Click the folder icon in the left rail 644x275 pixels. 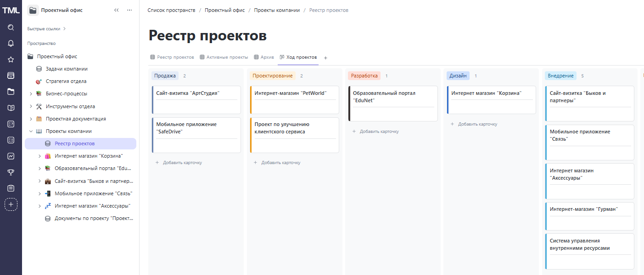tap(11, 91)
